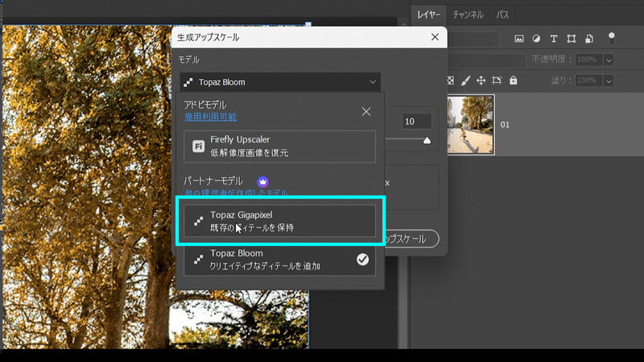
Task: Lock image pixels brush icon
Action: 465,80
